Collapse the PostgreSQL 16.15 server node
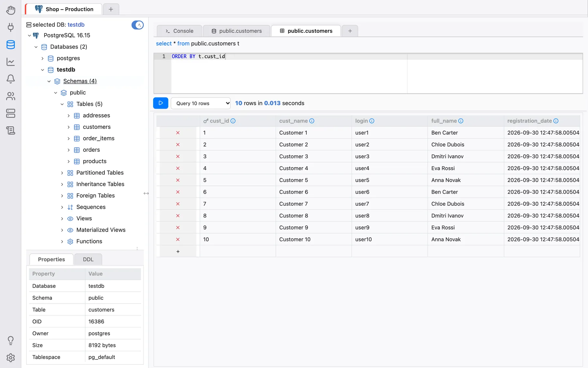The height and width of the screenshot is (368, 588). click(x=29, y=35)
